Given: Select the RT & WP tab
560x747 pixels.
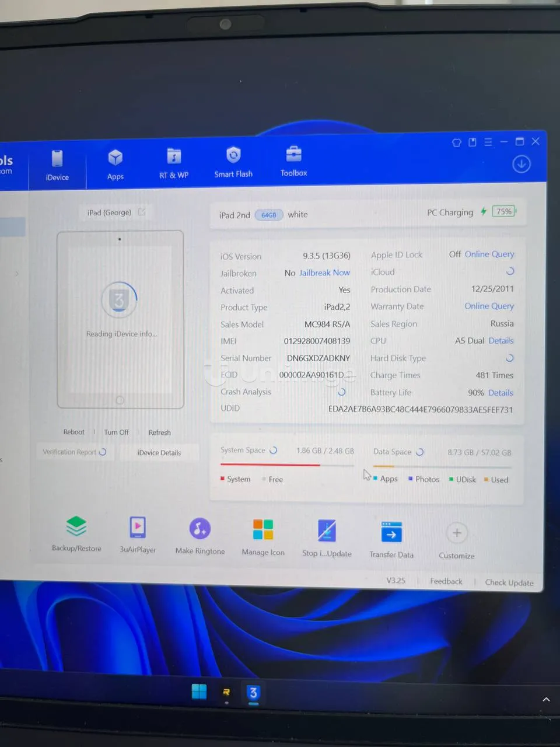Looking at the screenshot, I should coord(174,163).
